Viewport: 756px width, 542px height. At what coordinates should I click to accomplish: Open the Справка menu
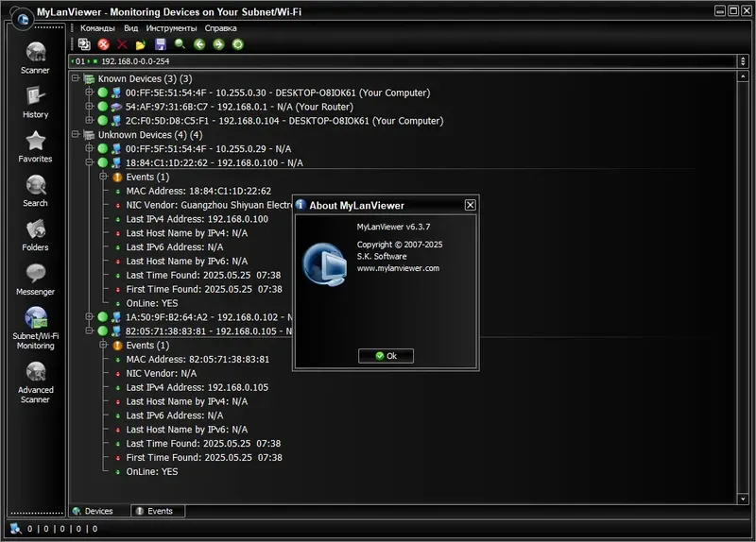[220, 28]
